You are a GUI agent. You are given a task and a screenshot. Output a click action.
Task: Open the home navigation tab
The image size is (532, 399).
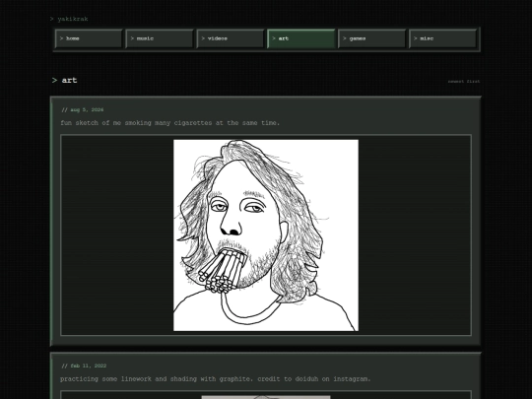coord(89,38)
